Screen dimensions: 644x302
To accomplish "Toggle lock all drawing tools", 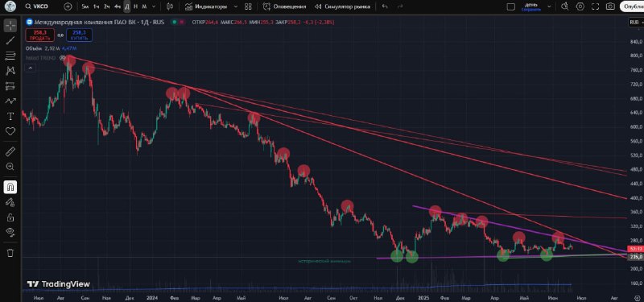I will click(x=10, y=217).
